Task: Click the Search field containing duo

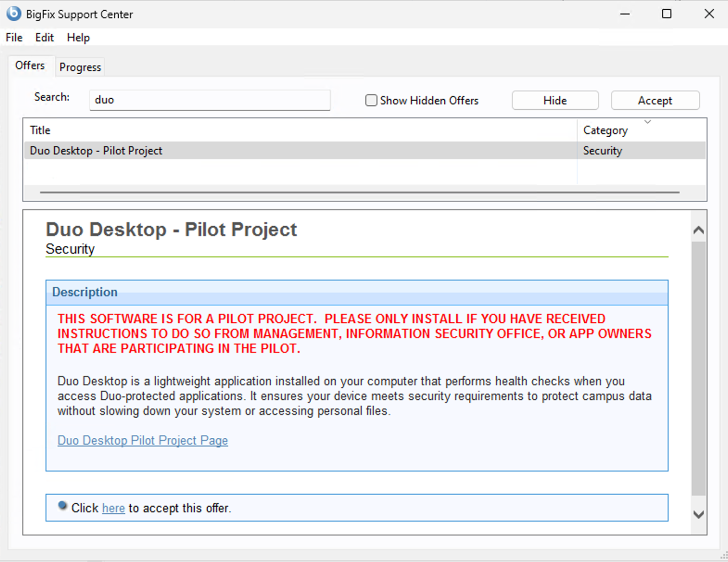Action: [x=210, y=100]
